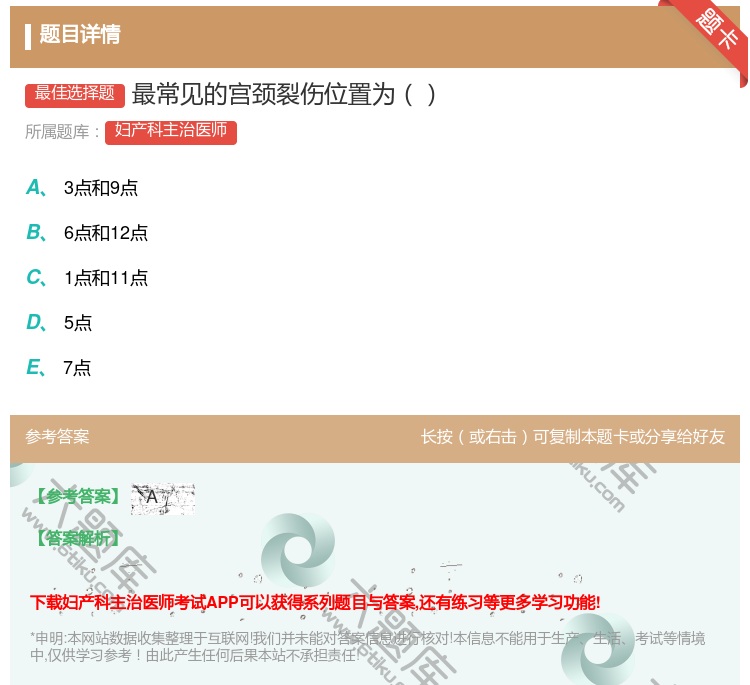Click the question text 最常见的宫颈裂伤位置为

tap(283, 94)
